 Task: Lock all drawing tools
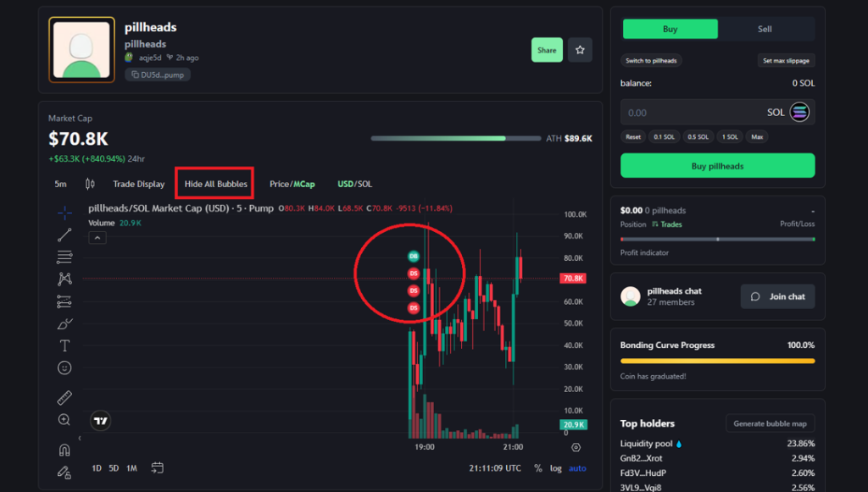(x=64, y=472)
